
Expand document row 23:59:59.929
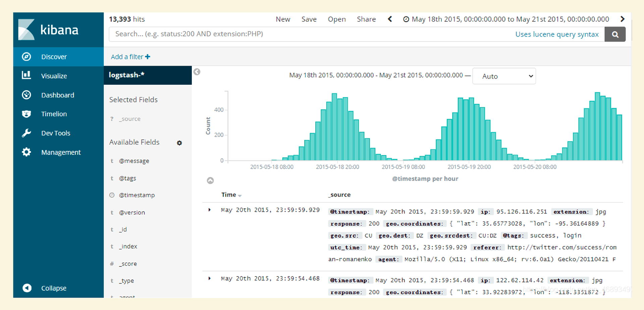tap(210, 210)
